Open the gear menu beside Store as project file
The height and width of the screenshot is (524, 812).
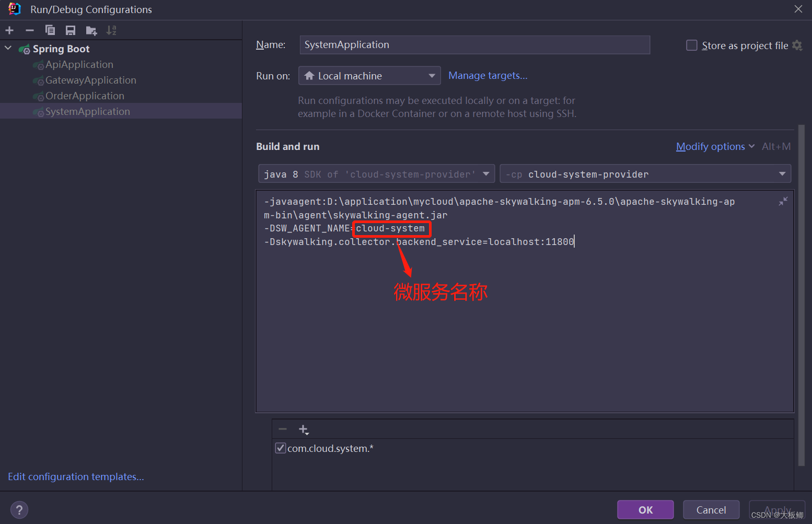pyautogui.click(x=797, y=45)
